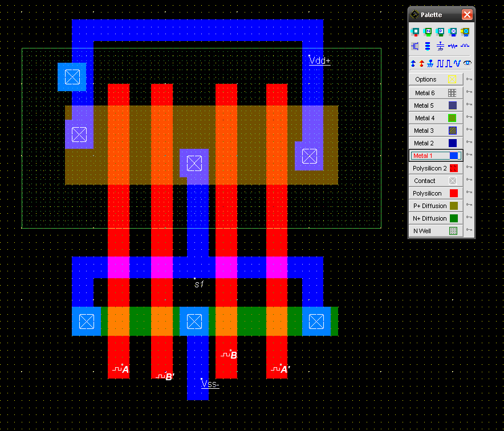Image resolution: width=504 pixels, height=431 pixels.
Task: Pick the Metal 3 layer
Action: (436, 131)
